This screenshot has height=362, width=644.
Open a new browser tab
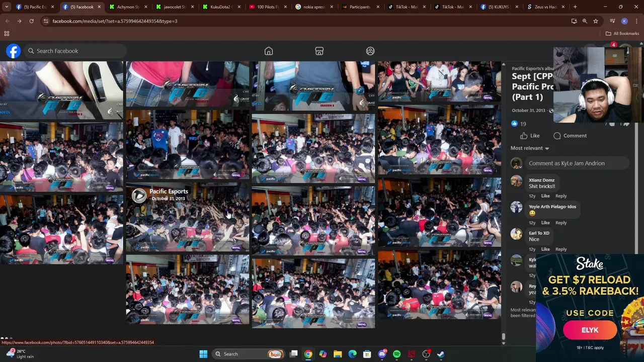pyautogui.click(x=575, y=7)
